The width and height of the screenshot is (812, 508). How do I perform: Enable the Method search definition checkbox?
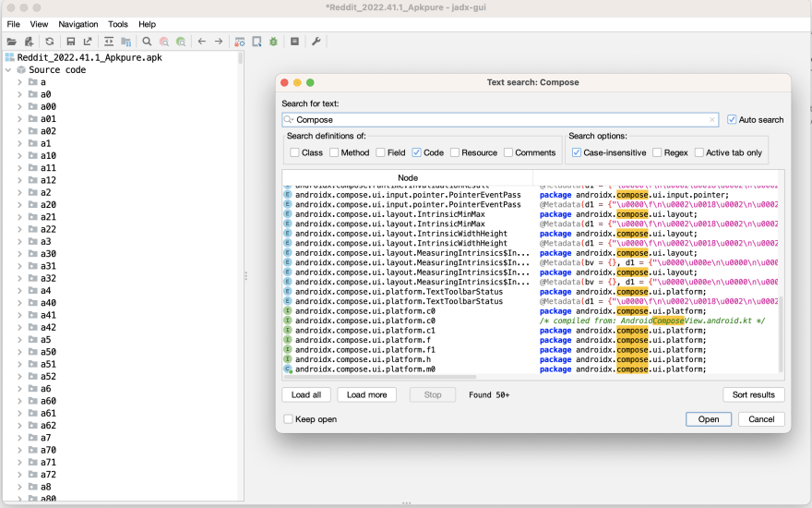[334, 152]
